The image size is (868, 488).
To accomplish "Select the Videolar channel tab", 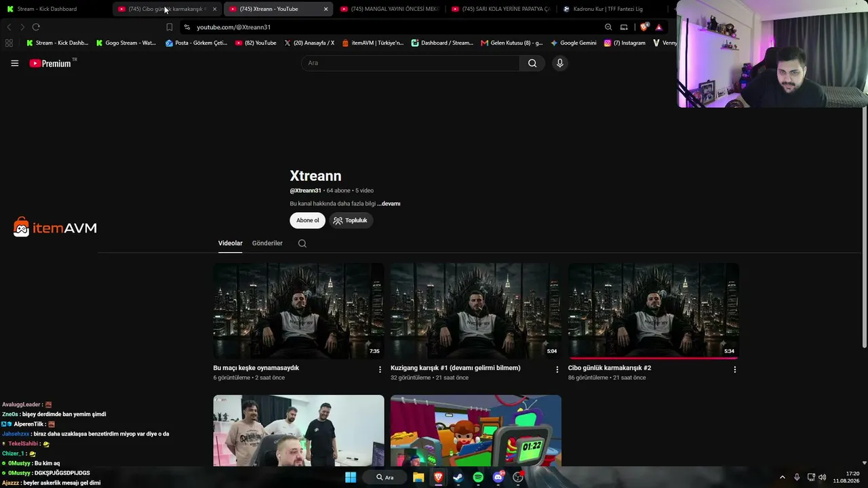I will (x=230, y=243).
